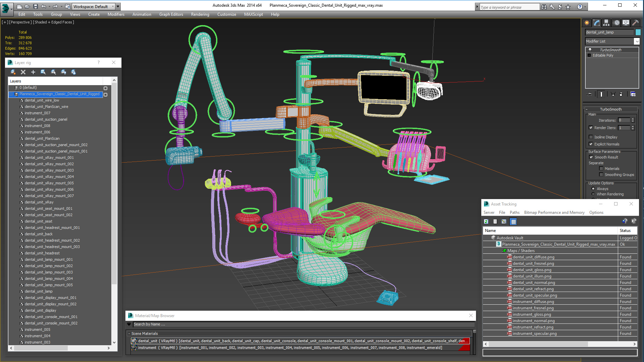644x362 pixels.
Task: Open the undo history dropdown arrow
Action: click(49, 6)
